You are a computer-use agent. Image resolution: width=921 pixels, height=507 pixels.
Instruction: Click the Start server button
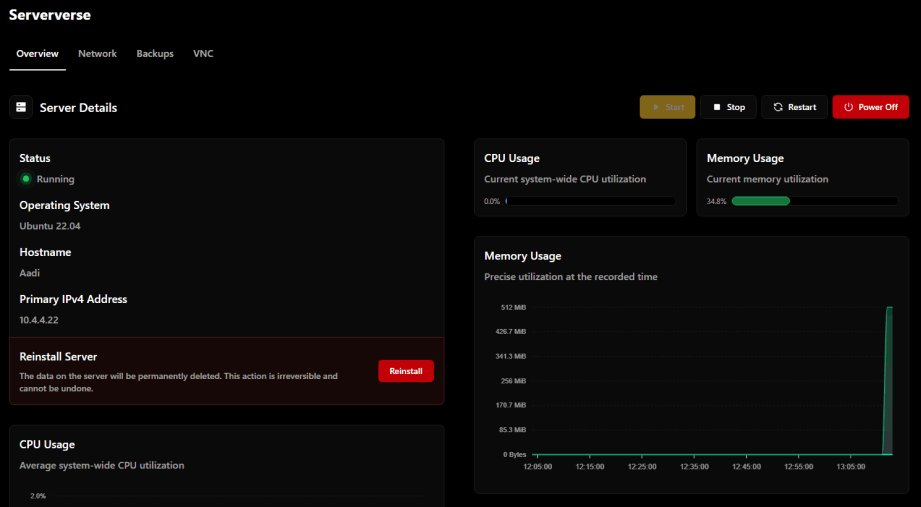pos(667,107)
